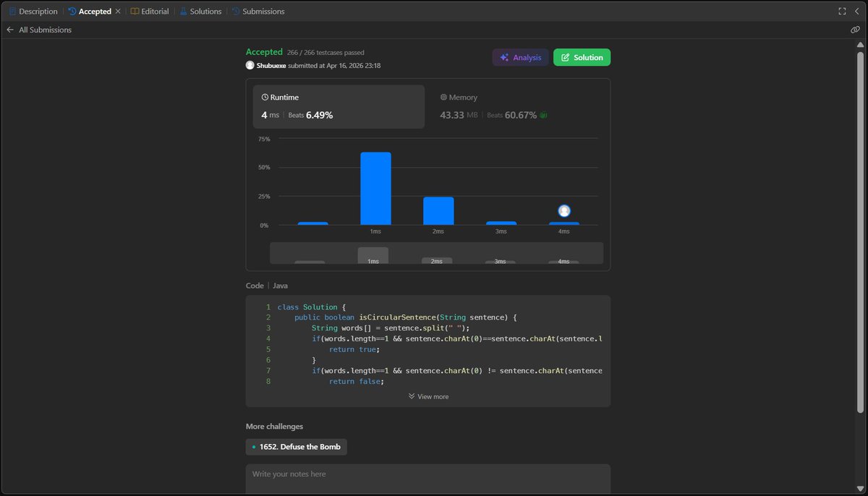Click the Submissions history icon
The image size is (868, 496).
pyautogui.click(x=236, y=12)
